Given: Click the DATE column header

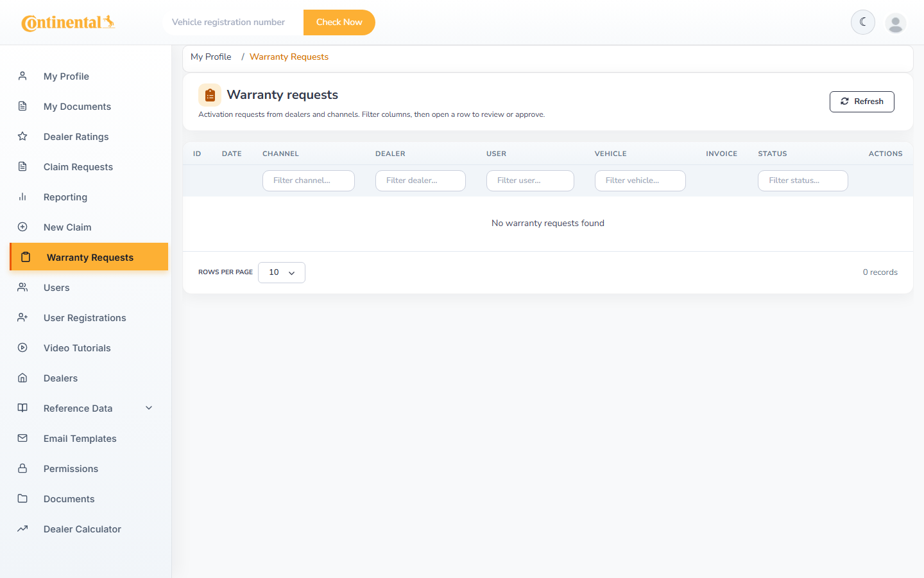Looking at the screenshot, I should pos(232,153).
